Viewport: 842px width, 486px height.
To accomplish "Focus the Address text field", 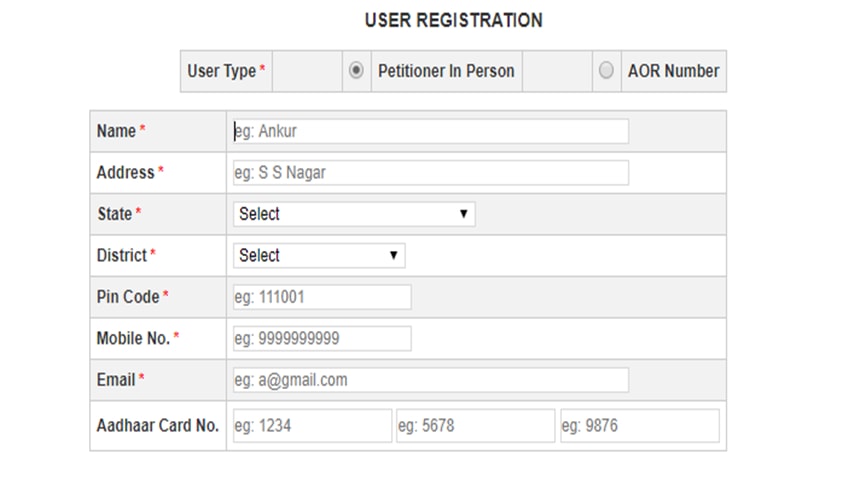I will (x=430, y=172).
